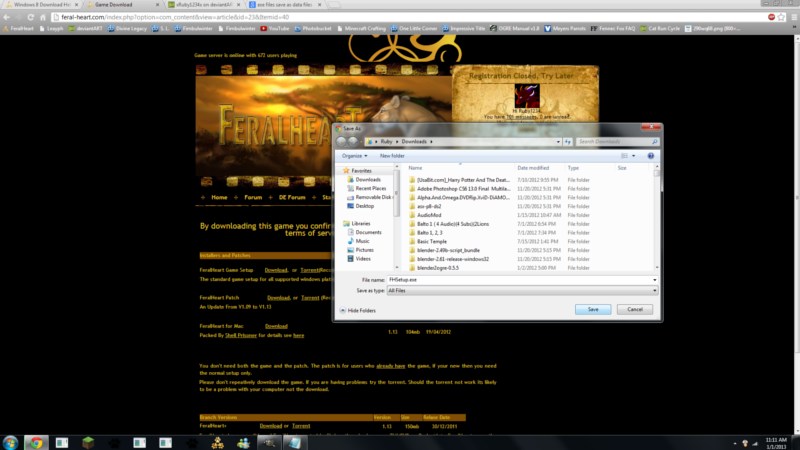Collapse the folder pane with Hide Folders
The height and width of the screenshot is (450, 800).
point(358,310)
